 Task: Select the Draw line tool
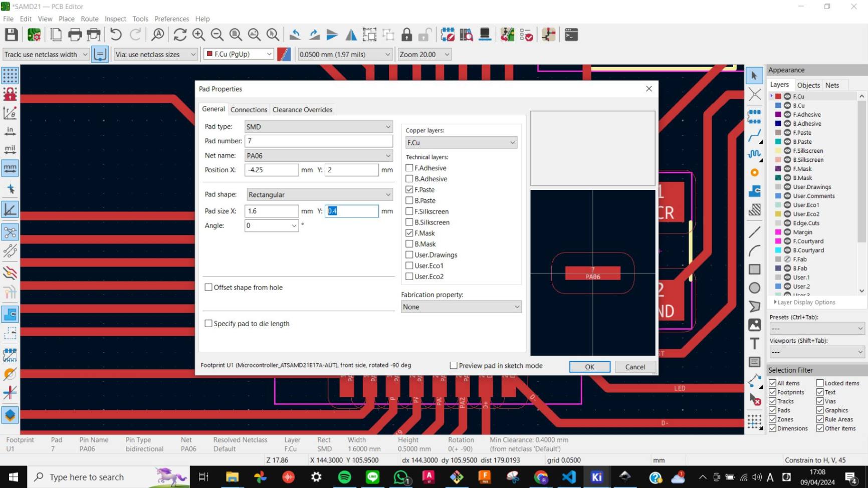[x=754, y=232]
